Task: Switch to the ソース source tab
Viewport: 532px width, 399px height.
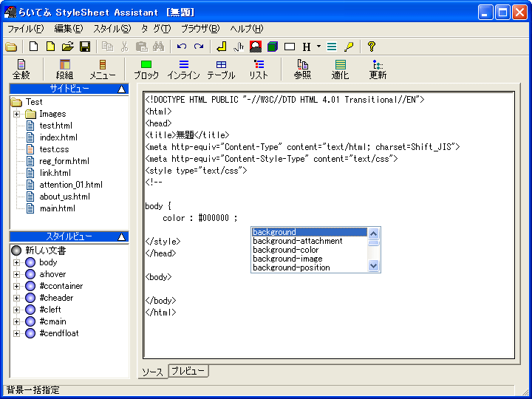Action: (153, 372)
